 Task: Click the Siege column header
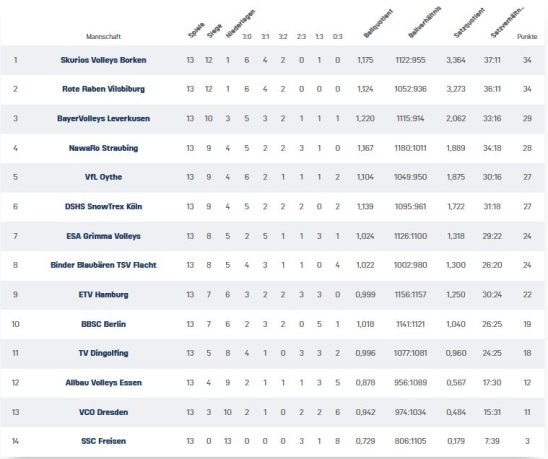pos(214,31)
